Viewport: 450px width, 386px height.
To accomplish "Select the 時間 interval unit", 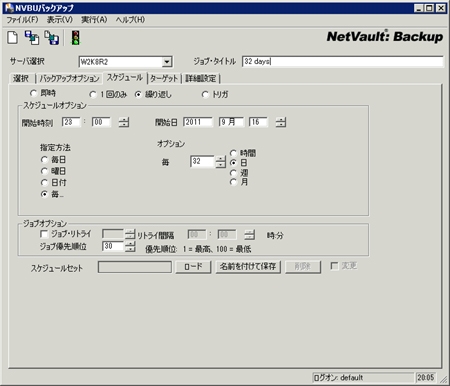I will [x=233, y=153].
